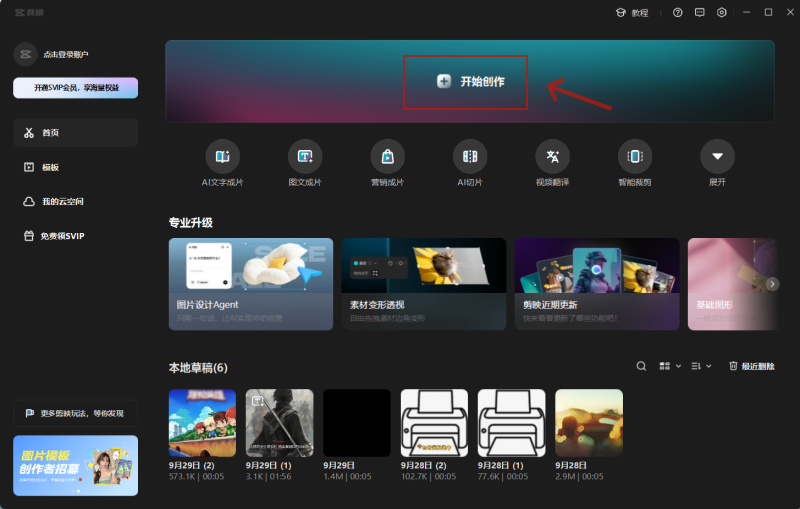Click the 开始创作 start creating button
Viewport: 800px width, 509px height.
tap(470, 82)
